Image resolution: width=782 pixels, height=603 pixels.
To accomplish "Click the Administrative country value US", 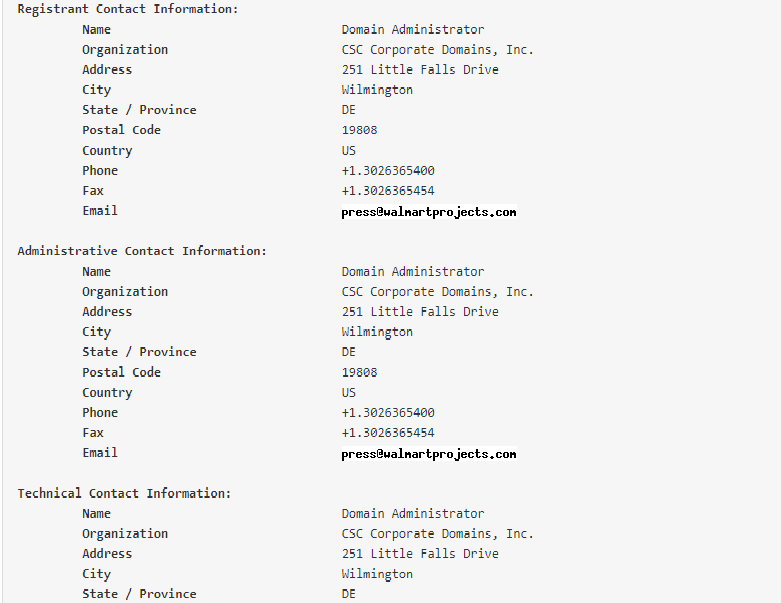I will (x=349, y=393).
